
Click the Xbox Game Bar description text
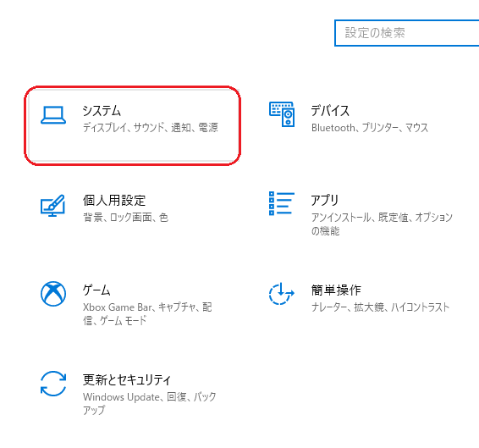click(x=147, y=313)
